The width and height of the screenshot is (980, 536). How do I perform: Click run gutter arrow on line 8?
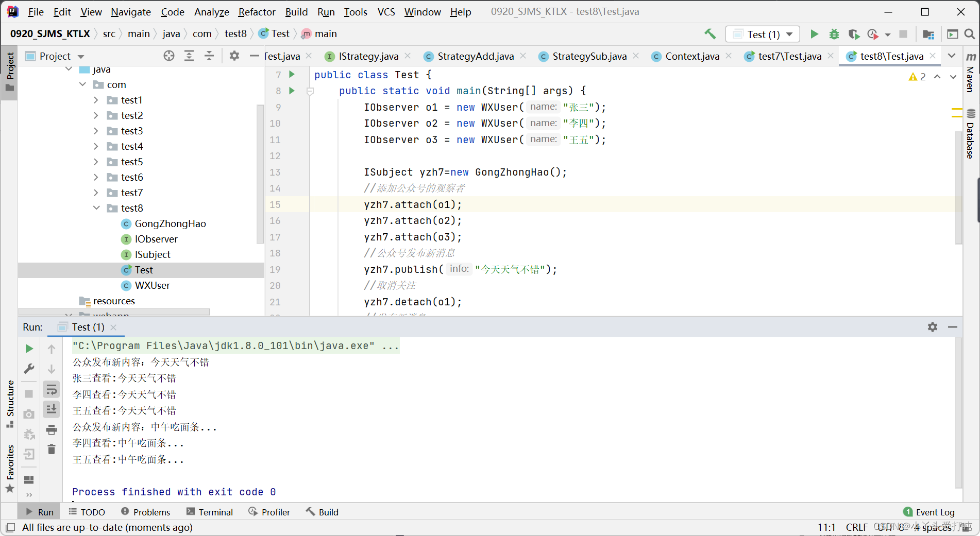[x=292, y=91]
